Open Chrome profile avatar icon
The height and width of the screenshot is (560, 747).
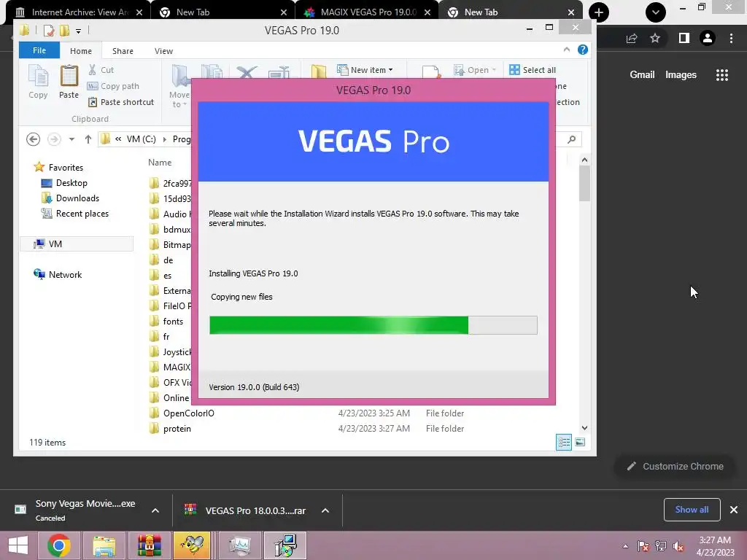708,38
